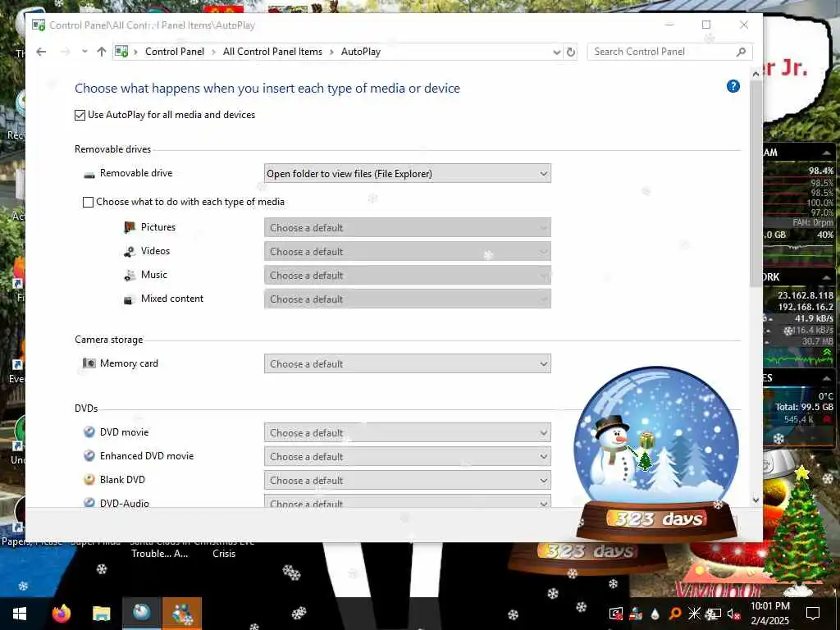Collapse the RAM gadget section arrow
The height and width of the screenshot is (630, 840).
click(x=826, y=153)
